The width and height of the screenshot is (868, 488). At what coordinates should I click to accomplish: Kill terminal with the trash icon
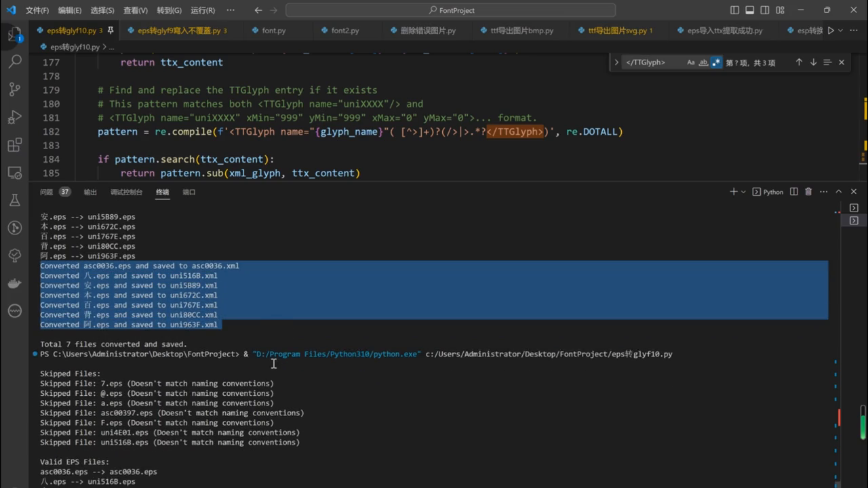tap(808, 192)
